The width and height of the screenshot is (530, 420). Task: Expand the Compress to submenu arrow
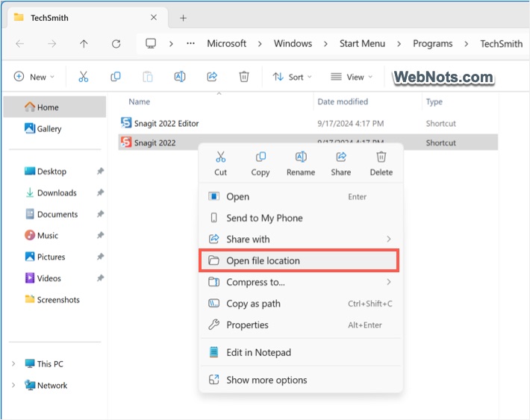pos(389,282)
